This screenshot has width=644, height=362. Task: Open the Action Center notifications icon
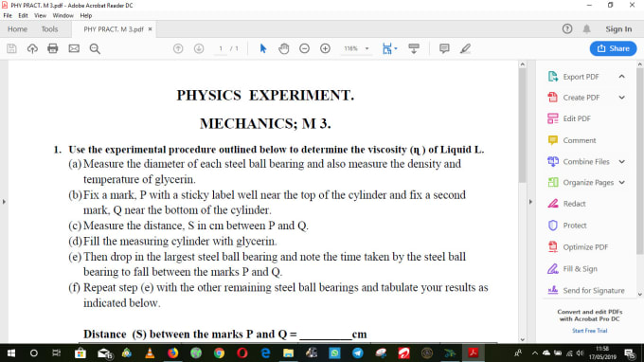pos(630,353)
